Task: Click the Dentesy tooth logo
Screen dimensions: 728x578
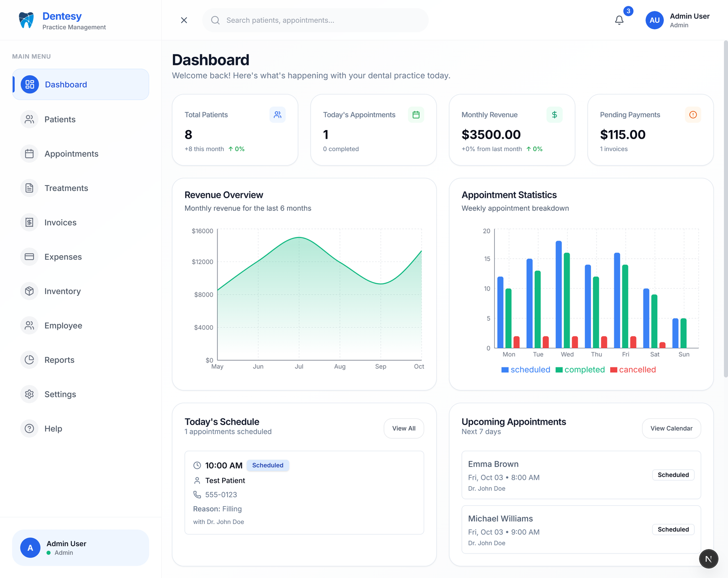Action: 26,19
